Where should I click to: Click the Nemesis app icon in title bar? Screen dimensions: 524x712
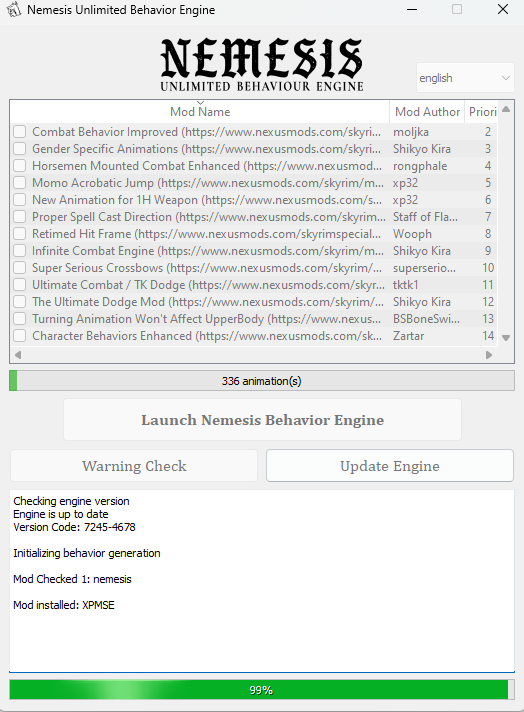(x=13, y=9)
